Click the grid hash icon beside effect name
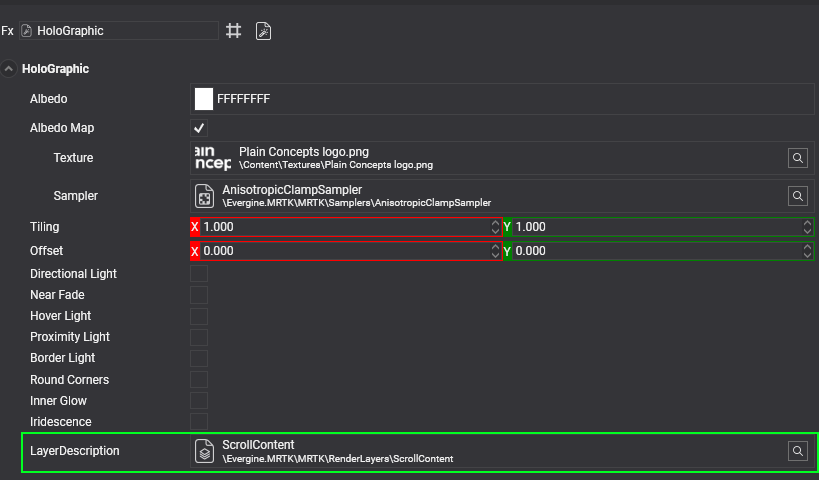The image size is (819, 480). click(233, 31)
